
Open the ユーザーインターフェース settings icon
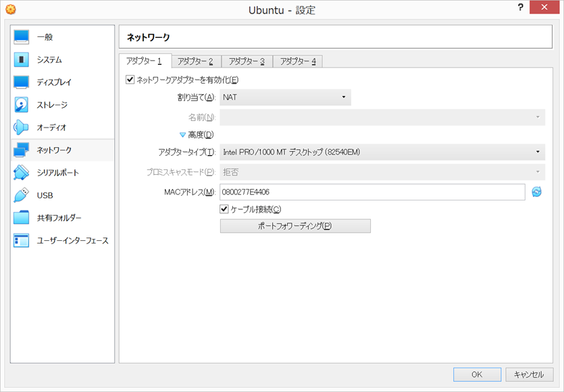click(x=21, y=240)
